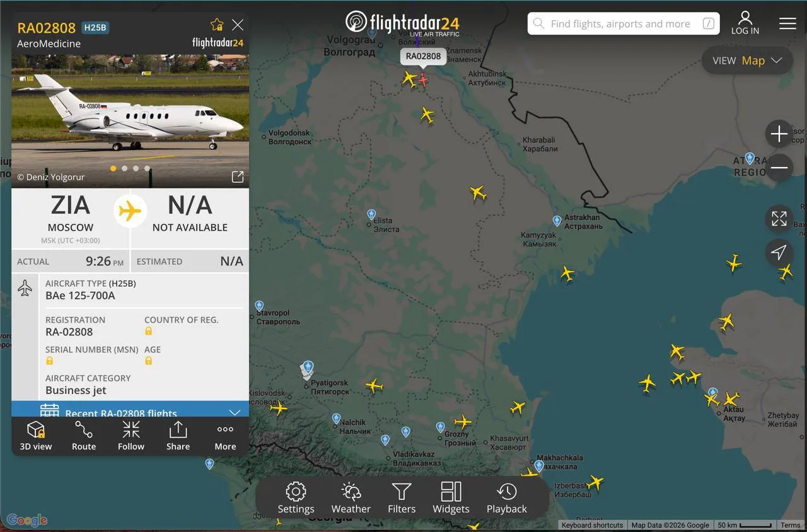Add RA02808 to favorites with star
Viewport: 807px width, 532px height.
point(217,25)
